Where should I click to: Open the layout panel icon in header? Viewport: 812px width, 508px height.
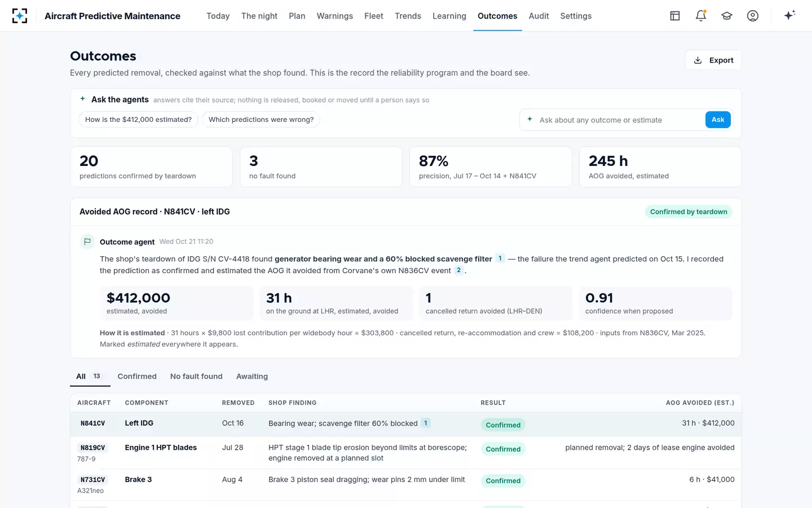(x=675, y=16)
